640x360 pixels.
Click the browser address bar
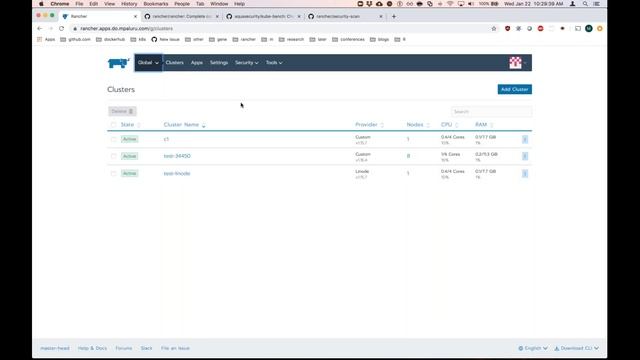pos(282,29)
